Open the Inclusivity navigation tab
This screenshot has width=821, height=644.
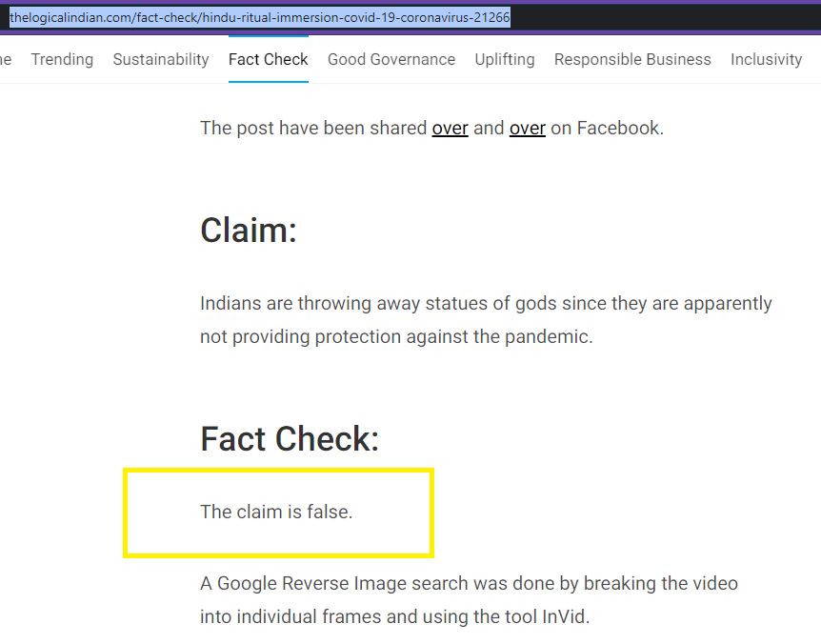tap(766, 59)
